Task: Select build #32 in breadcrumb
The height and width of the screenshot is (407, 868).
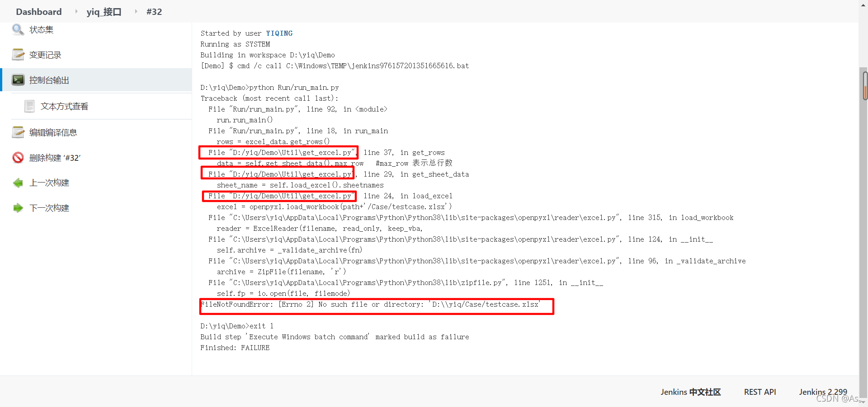Action: [x=154, y=12]
